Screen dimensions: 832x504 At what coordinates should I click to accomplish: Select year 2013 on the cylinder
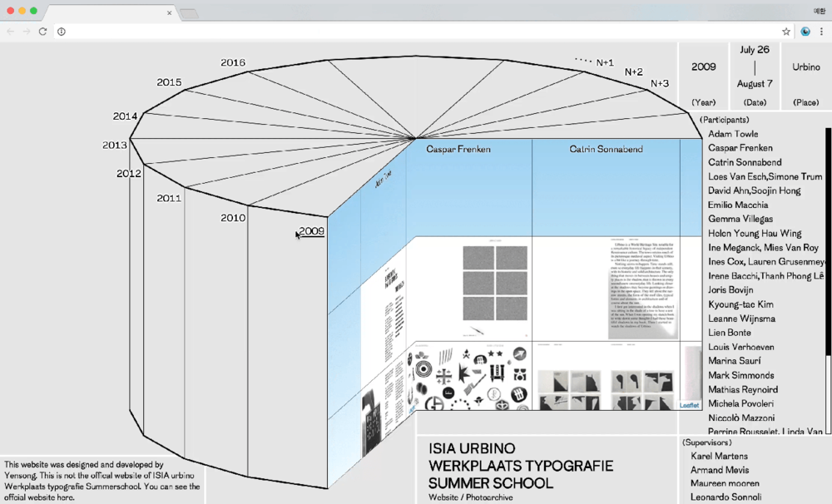115,145
